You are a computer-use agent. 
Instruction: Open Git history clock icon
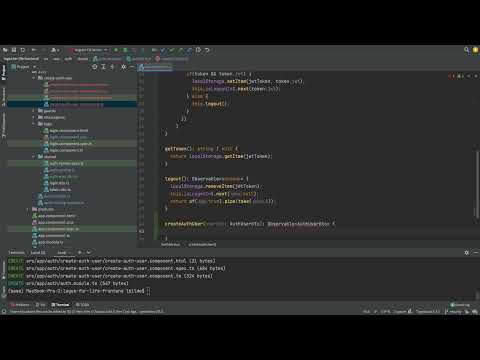point(198,50)
